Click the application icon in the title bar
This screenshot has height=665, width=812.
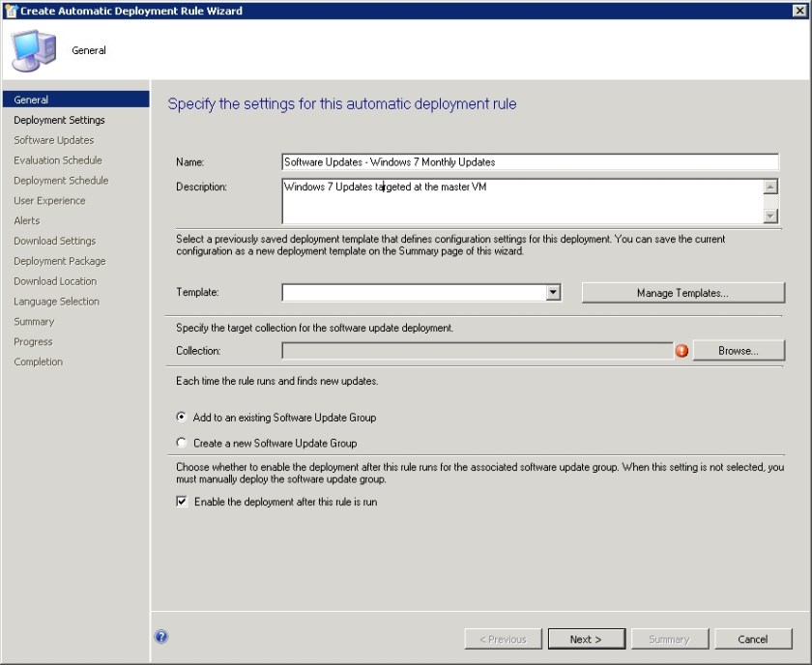pyautogui.click(x=12, y=11)
